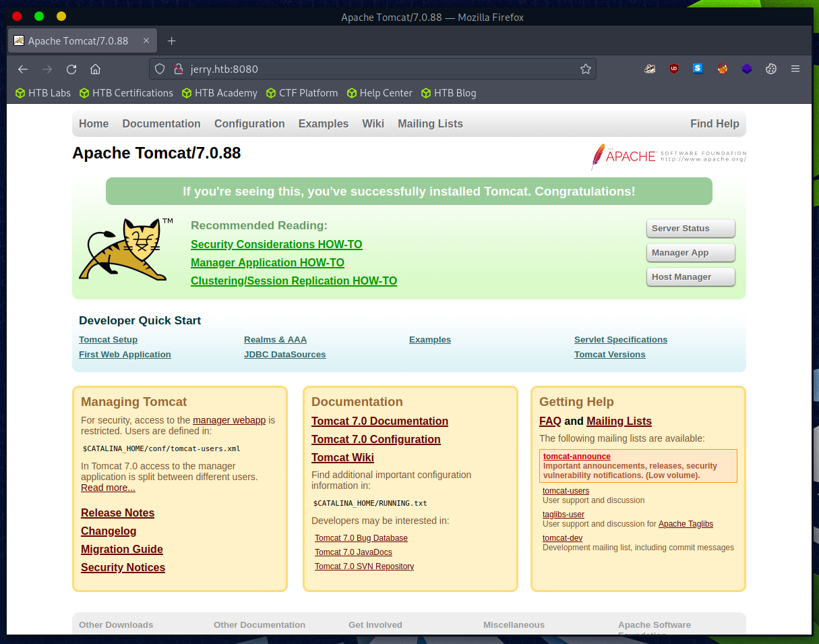Open Manager Application HOW-TO link
This screenshot has height=644, width=819.
click(x=268, y=262)
